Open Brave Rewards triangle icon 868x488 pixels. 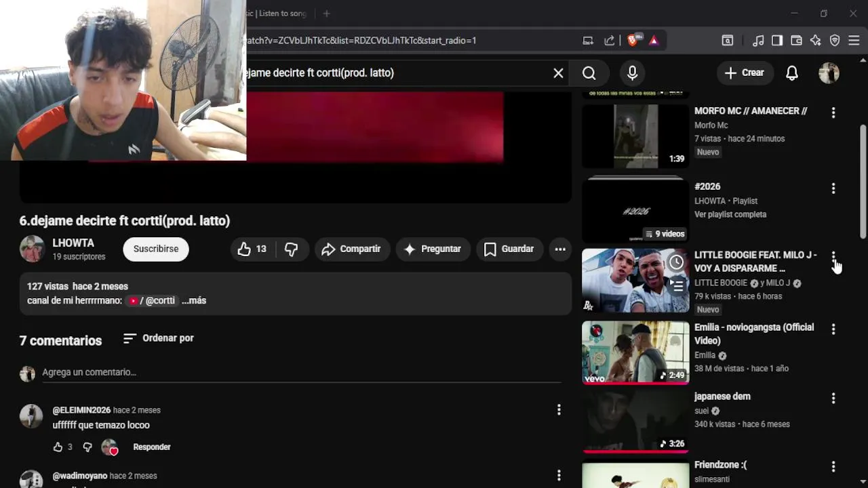654,41
